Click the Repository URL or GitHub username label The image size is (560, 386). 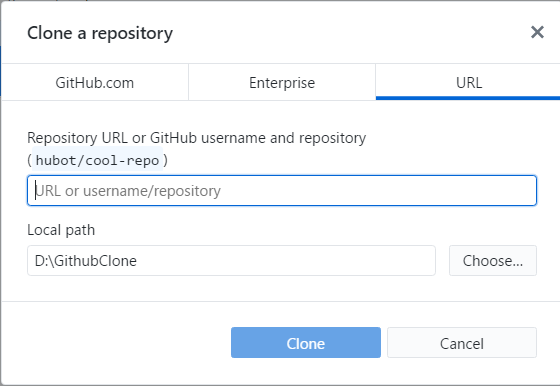tap(196, 138)
